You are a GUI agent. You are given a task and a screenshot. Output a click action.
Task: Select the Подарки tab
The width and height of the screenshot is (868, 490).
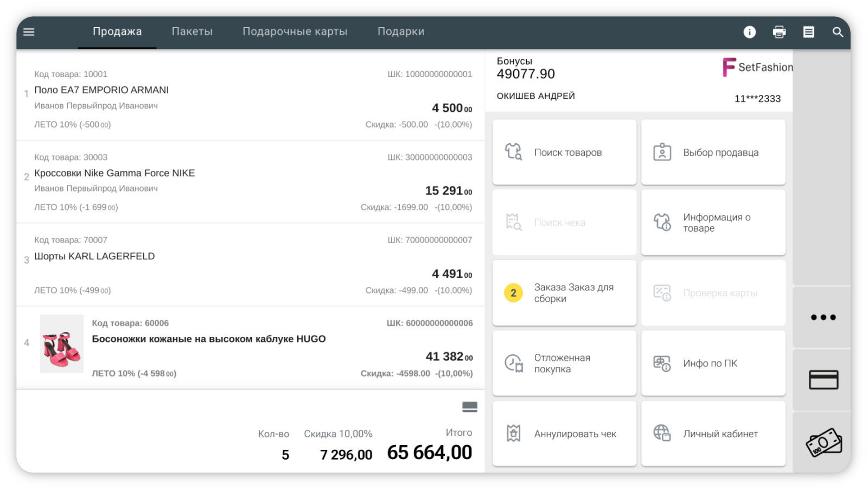click(401, 31)
